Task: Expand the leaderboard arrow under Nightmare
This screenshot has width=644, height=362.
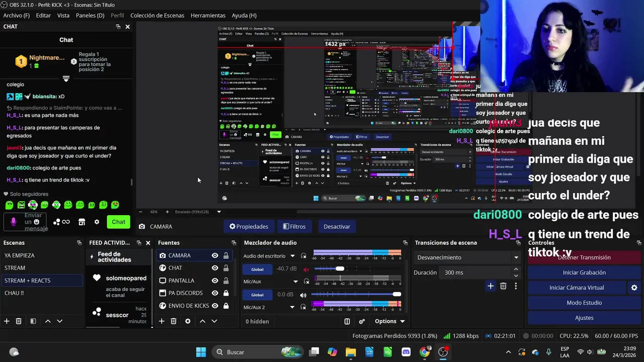Action: (66, 78)
